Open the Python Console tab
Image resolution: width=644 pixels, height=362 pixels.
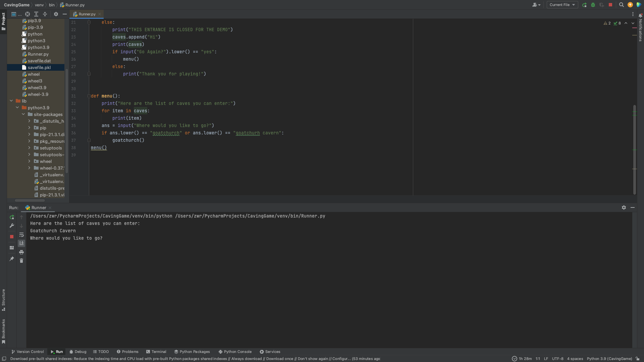coord(235,352)
